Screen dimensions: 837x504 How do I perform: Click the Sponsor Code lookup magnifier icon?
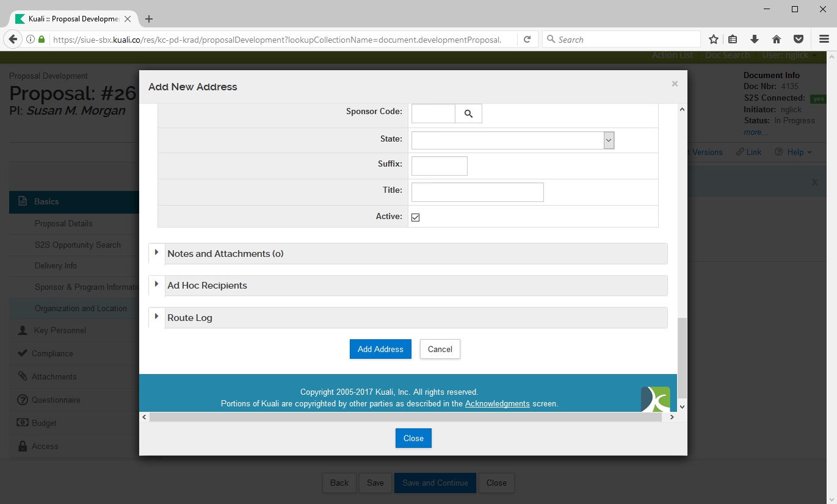pyautogui.click(x=468, y=113)
